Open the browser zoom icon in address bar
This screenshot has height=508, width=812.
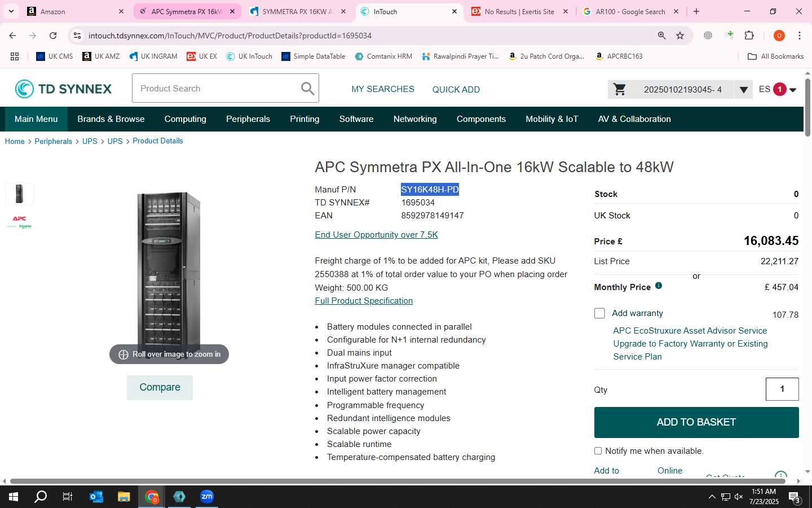click(662, 36)
